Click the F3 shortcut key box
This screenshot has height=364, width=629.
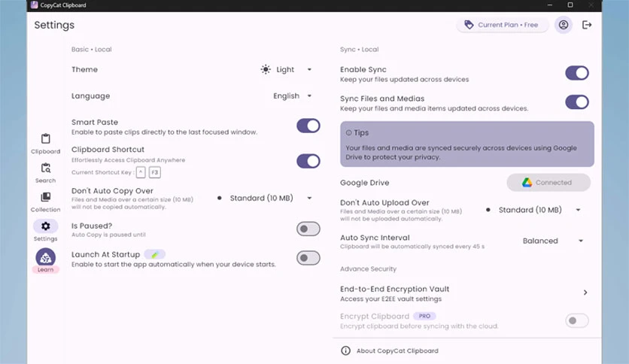coord(155,172)
